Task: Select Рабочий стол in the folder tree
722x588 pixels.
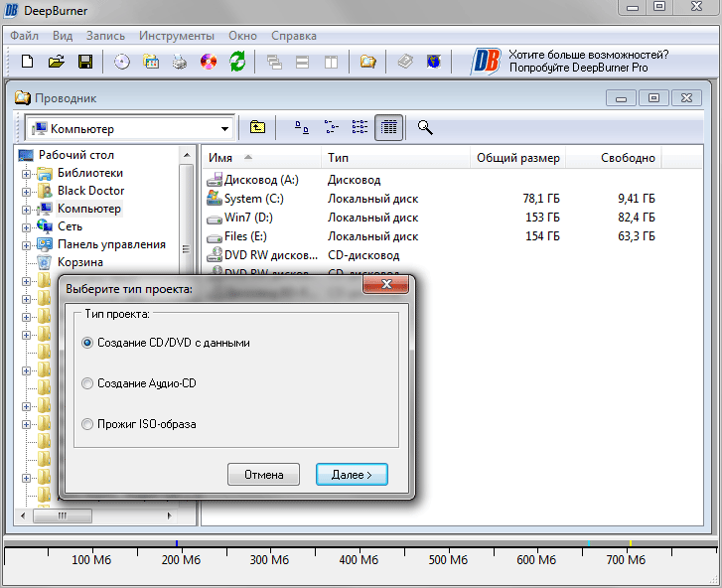Action: [x=76, y=155]
